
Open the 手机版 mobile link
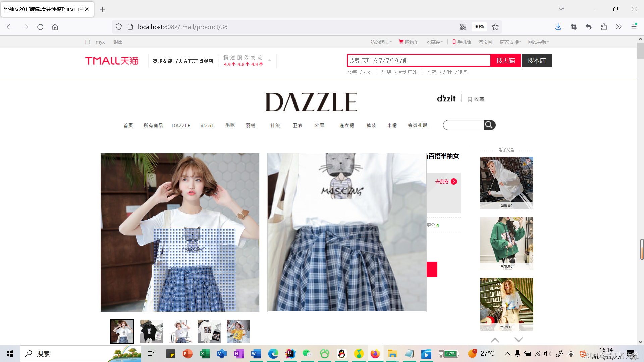click(x=462, y=42)
